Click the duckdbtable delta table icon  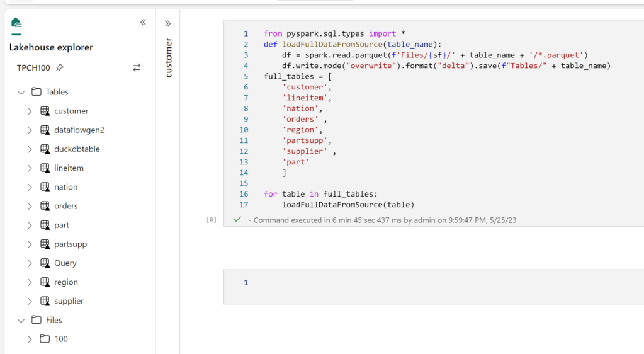point(45,149)
